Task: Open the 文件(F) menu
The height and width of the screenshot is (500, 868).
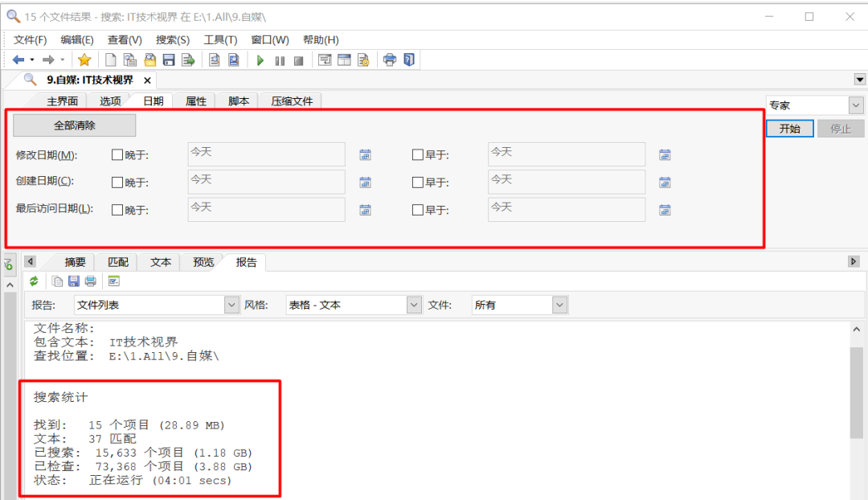Action: click(30, 40)
